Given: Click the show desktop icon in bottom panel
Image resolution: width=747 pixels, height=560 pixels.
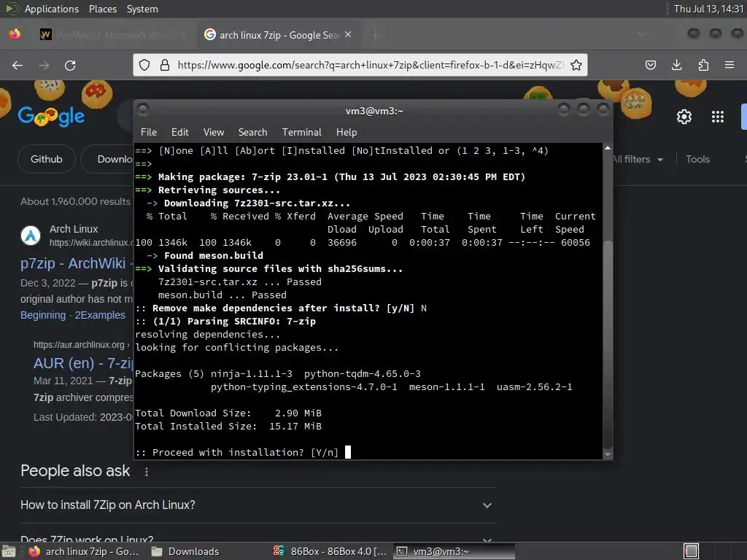Looking at the screenshot, I should 9,551.
